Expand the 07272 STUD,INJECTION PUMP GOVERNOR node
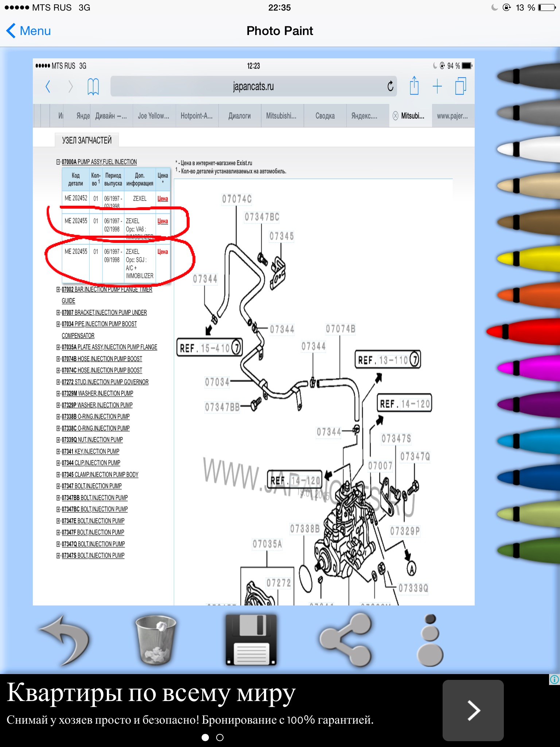Image resolution: width=560 pixels, height=747 pixels. coord(58,382)
